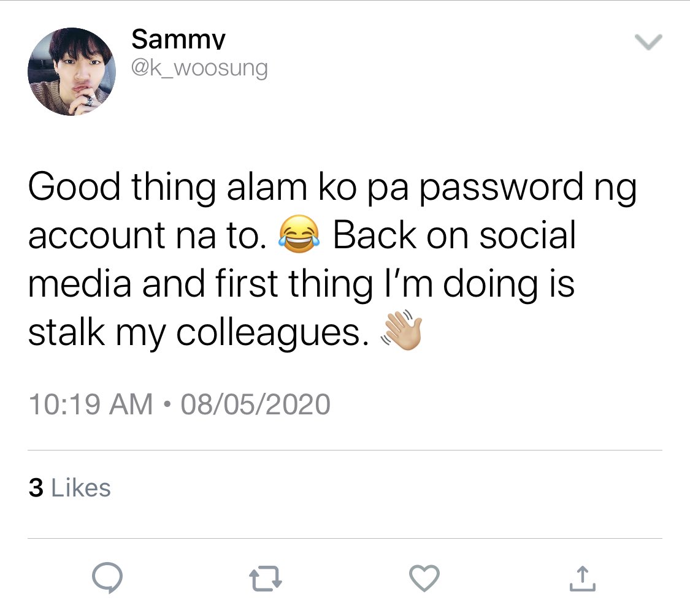View who liked via 3 Likes

pyautogui.click(x=69, y=488)
